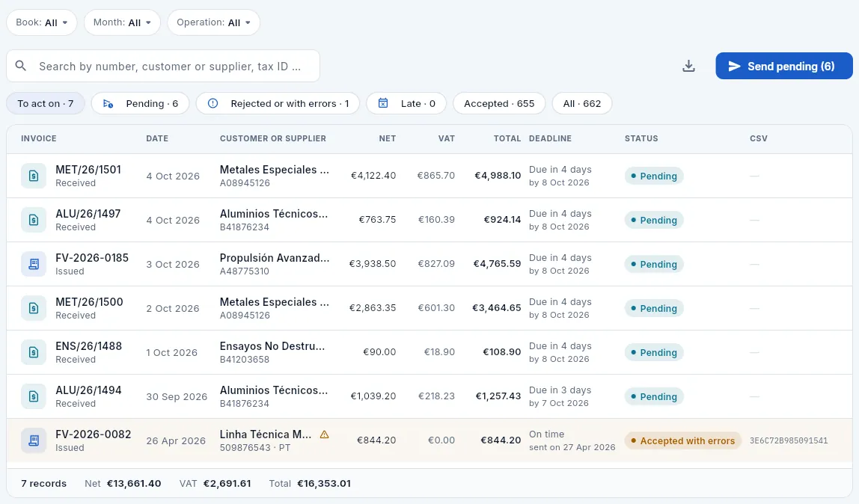Image resolution: width=859 pixels, height=504 pixels.
Task: Sort by the Date column header
Action: [x=157, y=138]
